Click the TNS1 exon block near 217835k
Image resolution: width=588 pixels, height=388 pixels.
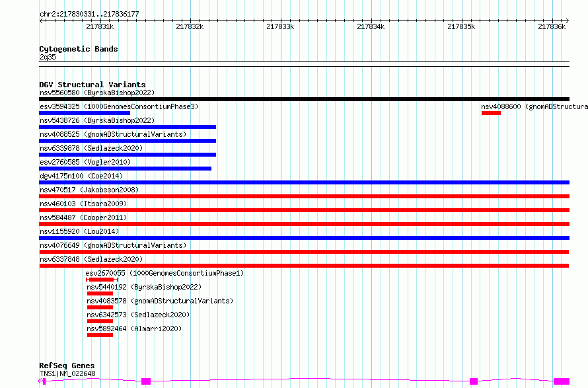pos(474,381)
